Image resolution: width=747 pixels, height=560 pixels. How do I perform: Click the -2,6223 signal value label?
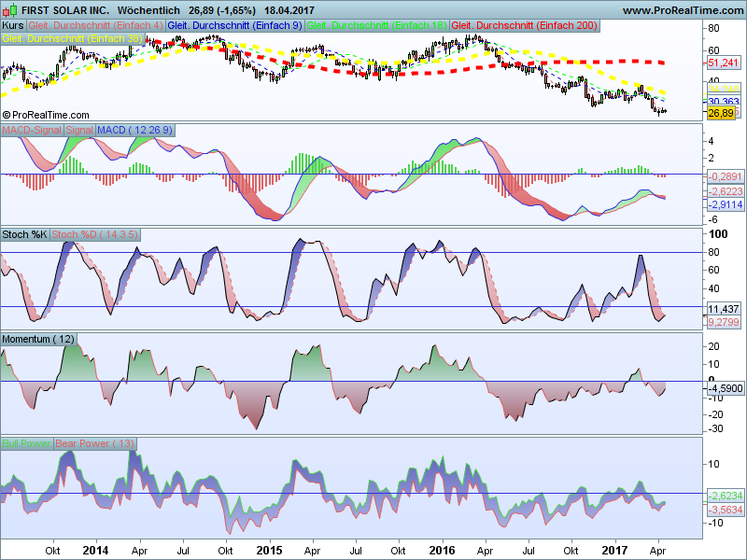tap(725, 191)
